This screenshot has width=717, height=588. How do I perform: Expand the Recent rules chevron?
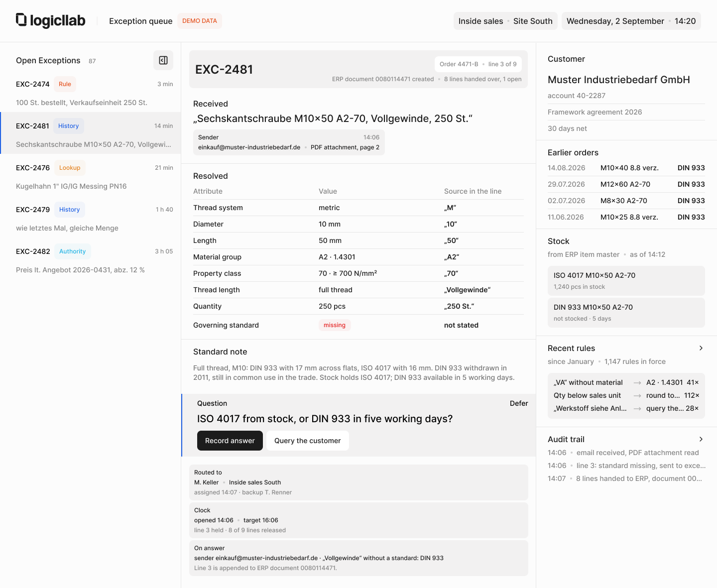pyautogui.click(x=701, y=348)
